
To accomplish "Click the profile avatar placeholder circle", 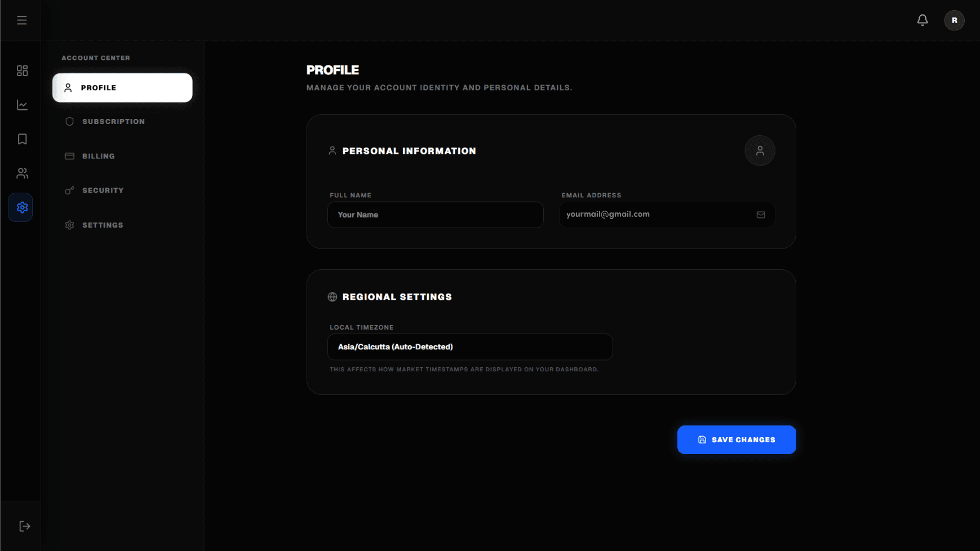I will [x=759, y=151].
